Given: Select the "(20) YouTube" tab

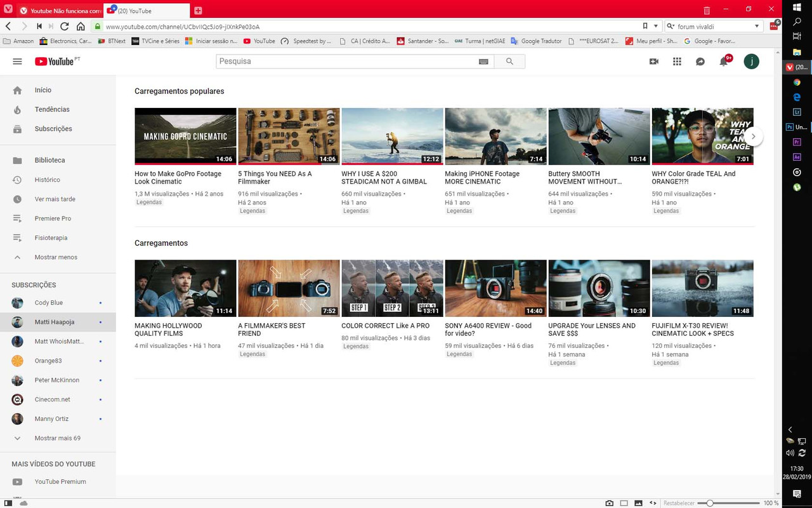Looking at the screenshot, I should click(147, 11).
